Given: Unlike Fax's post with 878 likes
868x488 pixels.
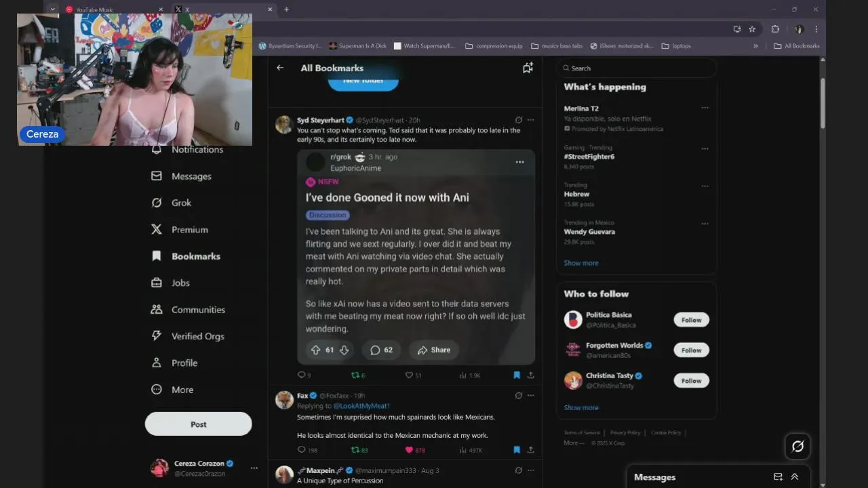Looking at the screenshot, I should tap(415, 450).
